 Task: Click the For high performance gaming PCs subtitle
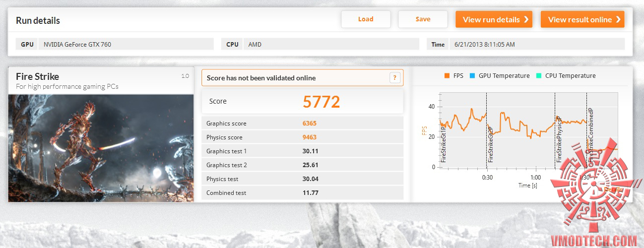point(67,87)
